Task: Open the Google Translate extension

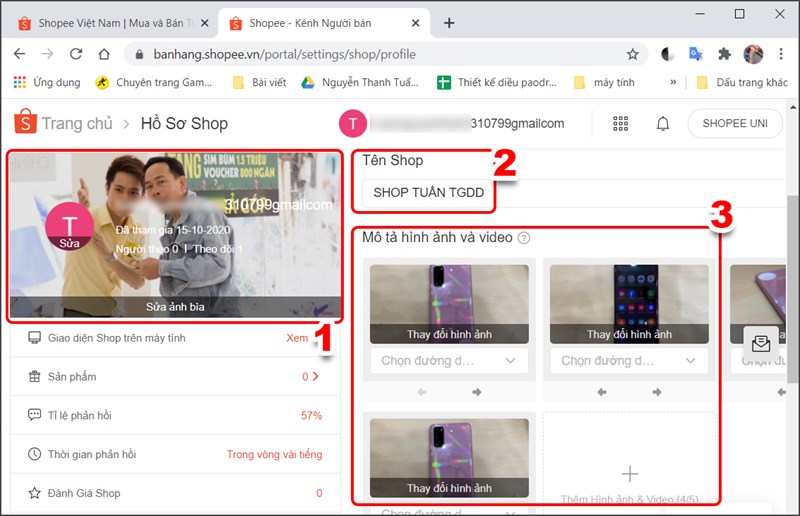Action: pos(696,54)
